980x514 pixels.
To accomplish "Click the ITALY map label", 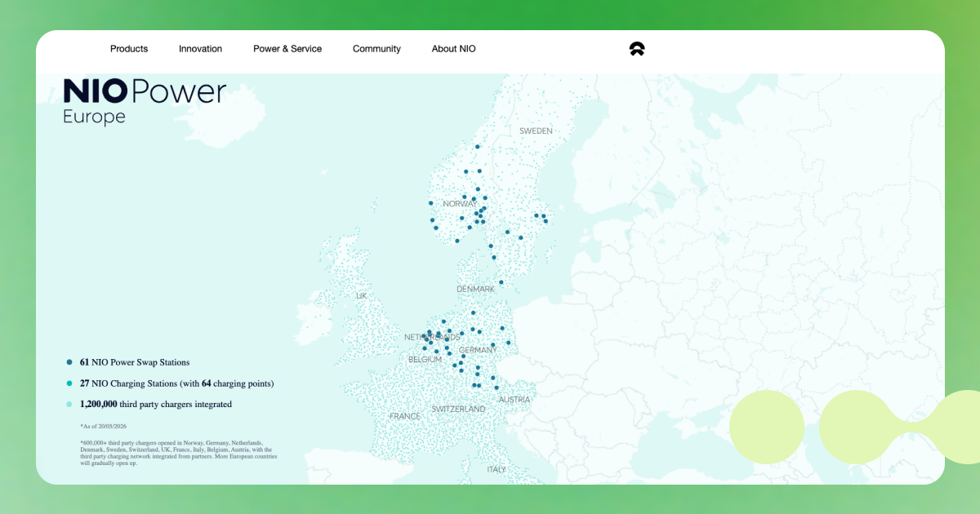I will pyautogui.click(x=497, y=470).
